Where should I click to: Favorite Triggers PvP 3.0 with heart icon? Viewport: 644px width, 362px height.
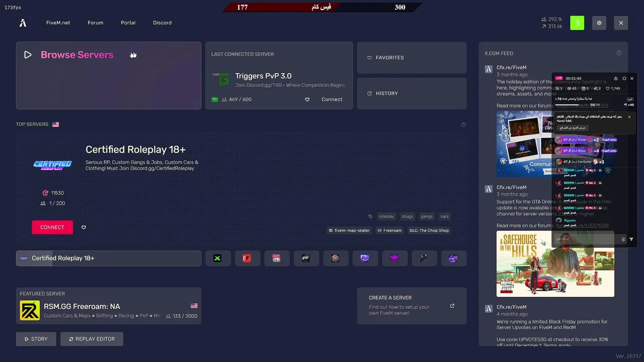[307, 100]
